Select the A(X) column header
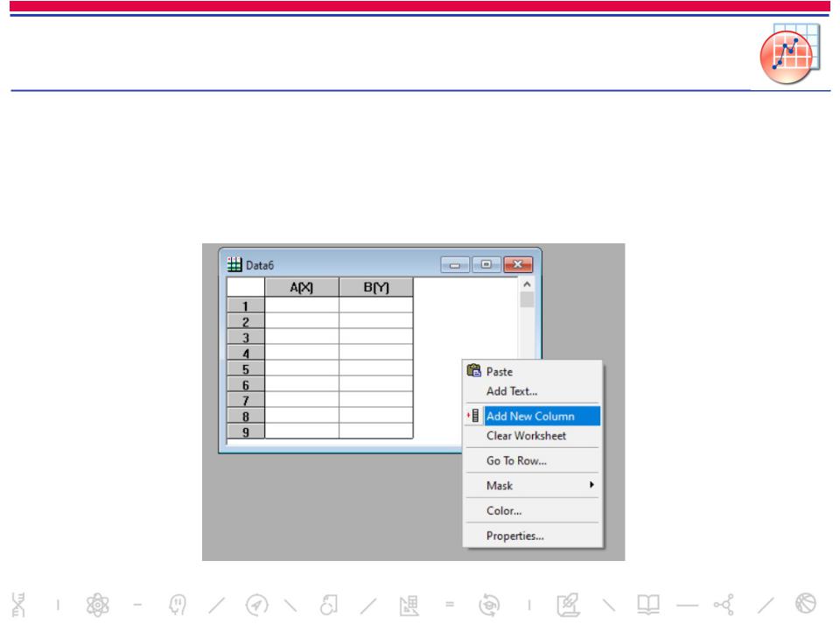 coord(302,287)
